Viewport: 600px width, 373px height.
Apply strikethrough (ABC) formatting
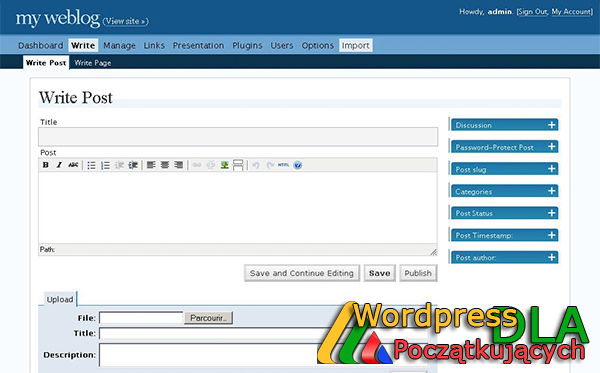[x=73, y=165]
